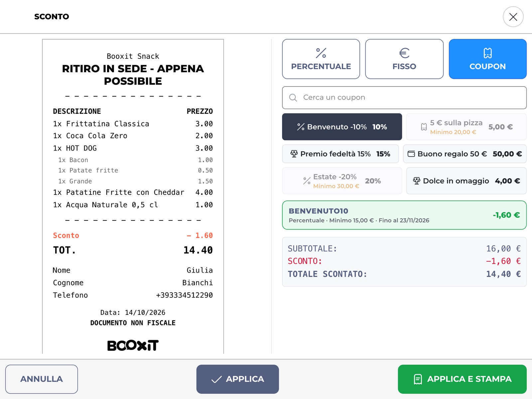This screenshot has width=532, height=399.
Task: Close the Sconto dialog with the X
Action: click(x=513, y=17)
